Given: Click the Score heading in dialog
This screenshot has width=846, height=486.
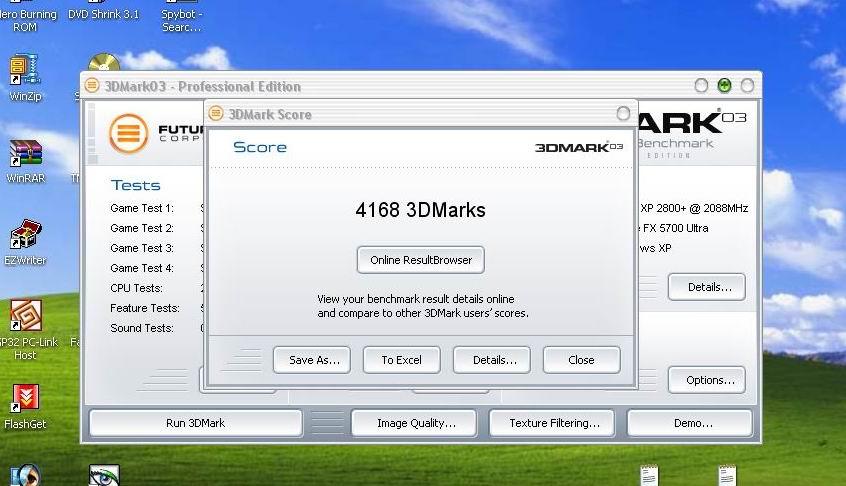Looking at the screenshot, I should pos(260,147).
